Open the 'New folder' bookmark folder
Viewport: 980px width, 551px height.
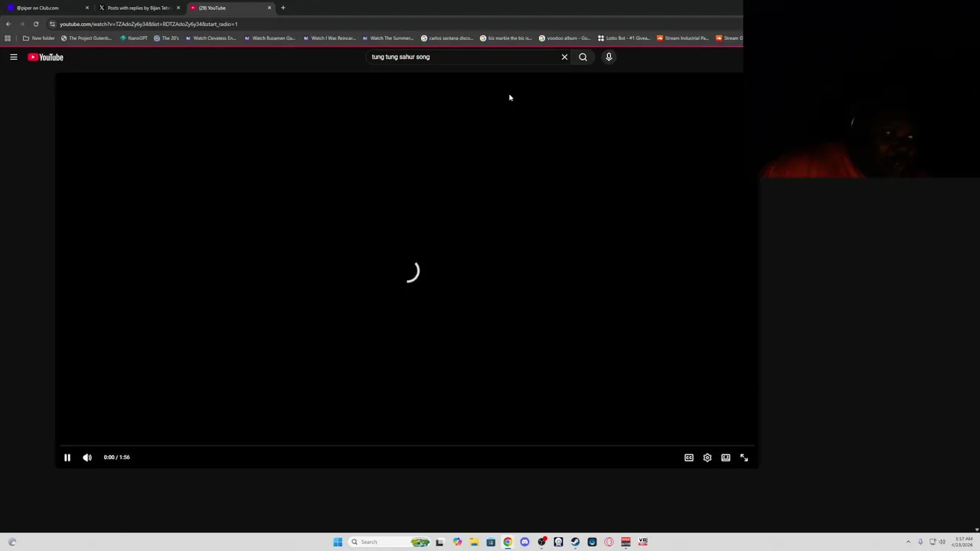coord(39,38)
